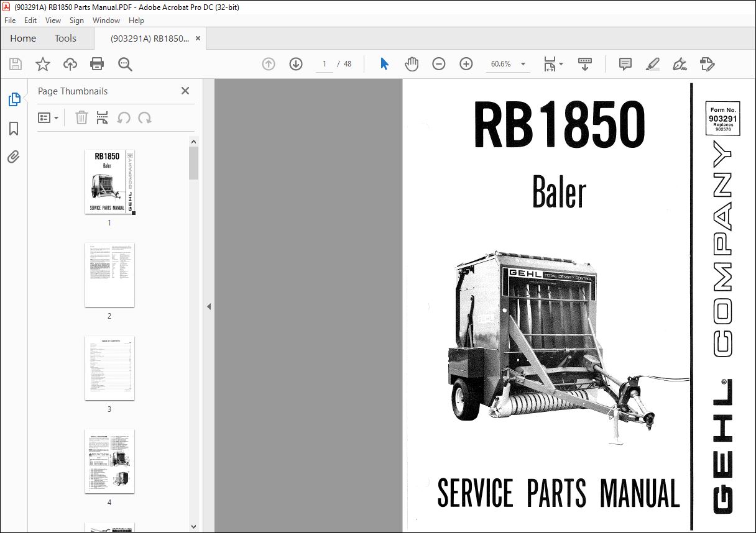Click the thumbnail page break icon
Viewport: 756px width, 533px height.
pyautogui.click(x=103, y=118)
